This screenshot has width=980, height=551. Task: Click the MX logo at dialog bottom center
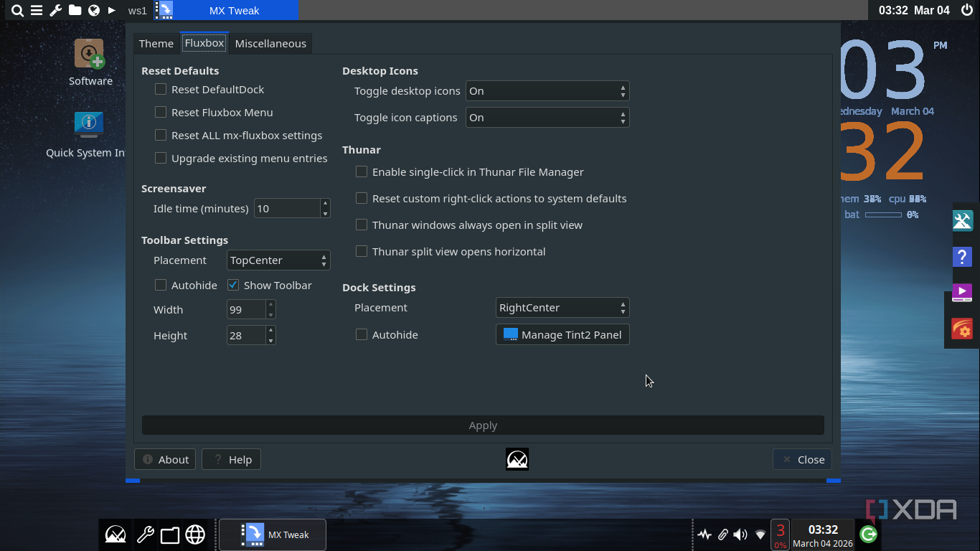point(517,459)
